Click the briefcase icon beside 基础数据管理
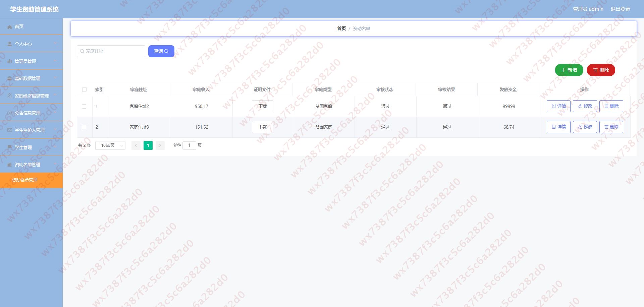Viewport: 644px width, 307px height. [10, 78]
